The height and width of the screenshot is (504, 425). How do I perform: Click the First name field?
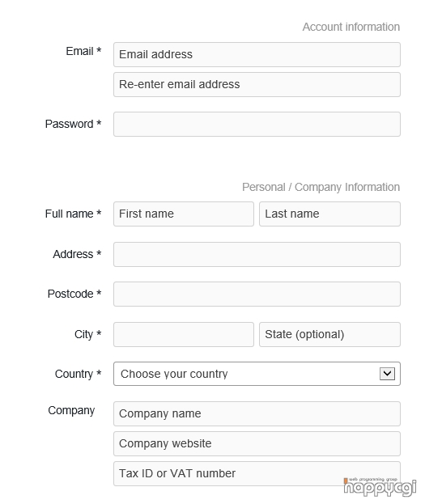coord(184,214)
